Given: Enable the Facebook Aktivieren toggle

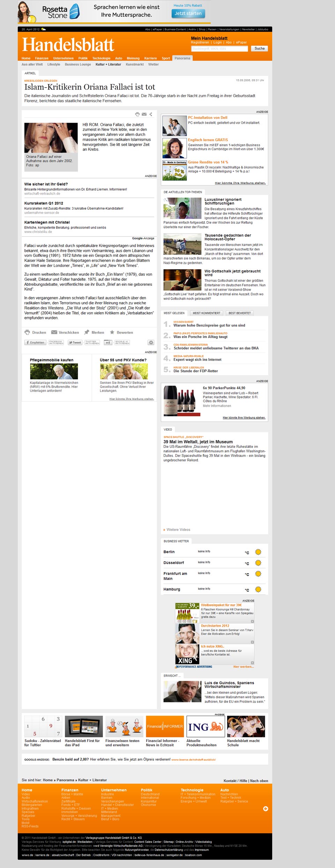Looking at the screenshot, I should [x=56, y=343].
